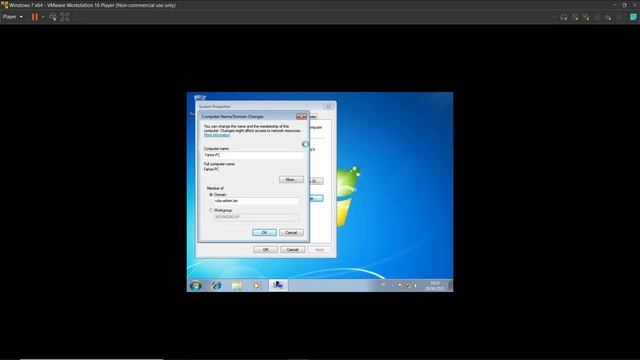Click the Domain name text field
640x360 pixels.
[x=256, y=201]
